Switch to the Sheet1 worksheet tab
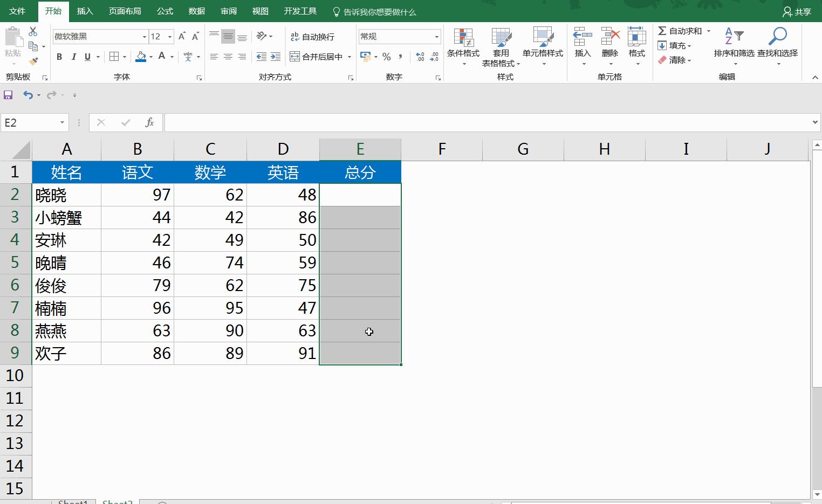This screenshot has width=822, height=504. tap(73, 501)
